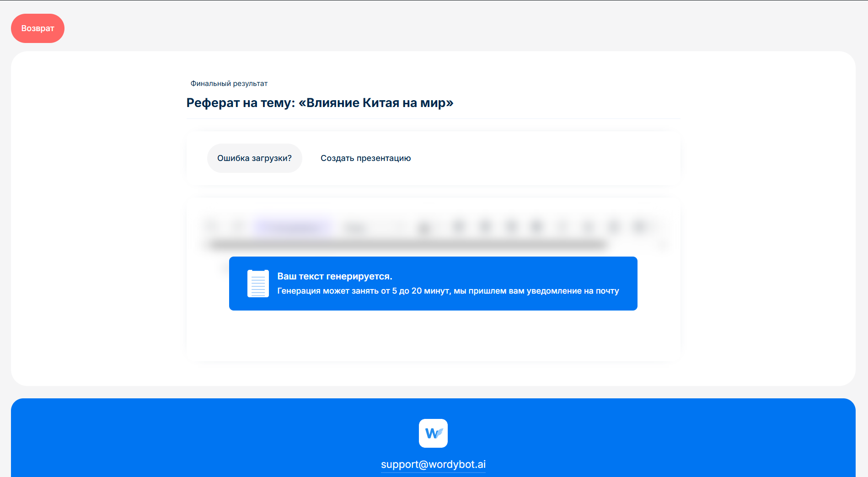Click the second blurred toolbar icon from left
The image size is (868, 477).
tap(238, 226)
